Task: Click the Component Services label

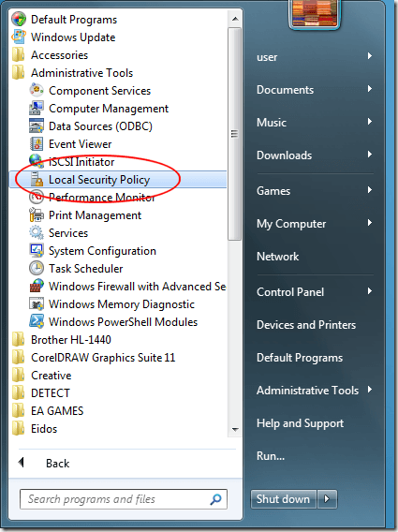Action: pos(100,91)
